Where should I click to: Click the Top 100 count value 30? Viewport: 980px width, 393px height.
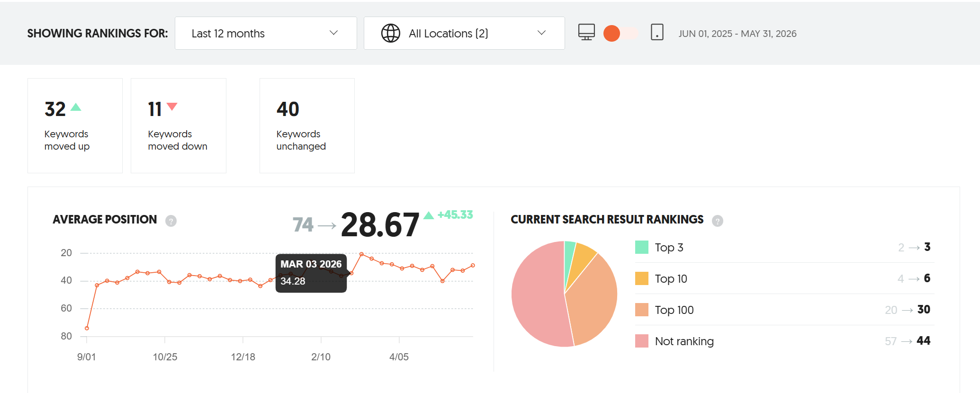point(924,310)
